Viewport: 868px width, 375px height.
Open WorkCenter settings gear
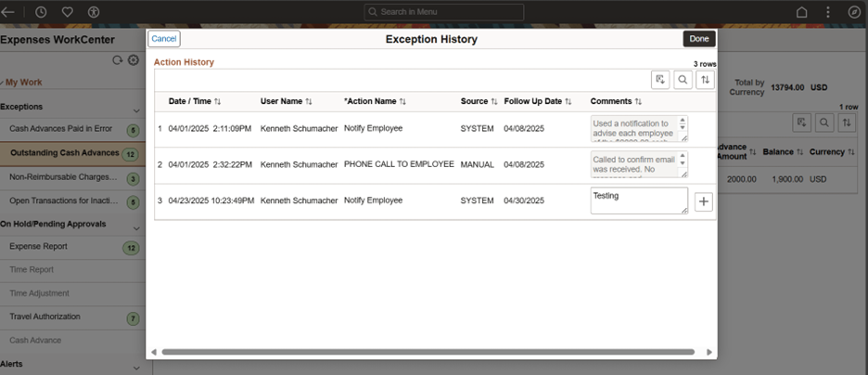coord(134,60)
